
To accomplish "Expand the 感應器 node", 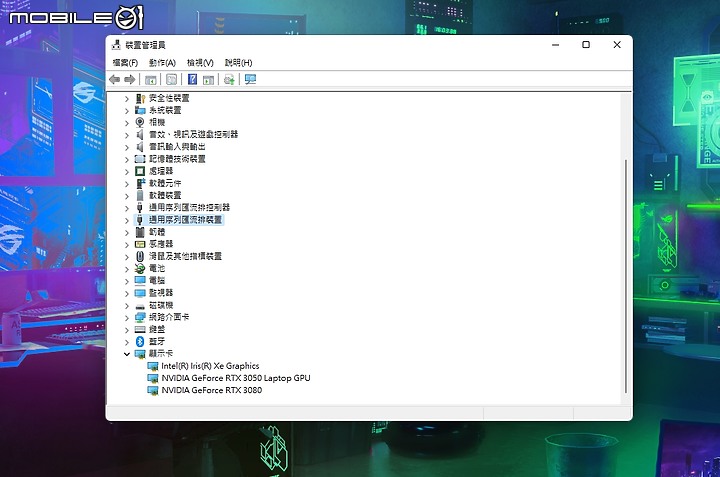I will [x=127, y=244].
